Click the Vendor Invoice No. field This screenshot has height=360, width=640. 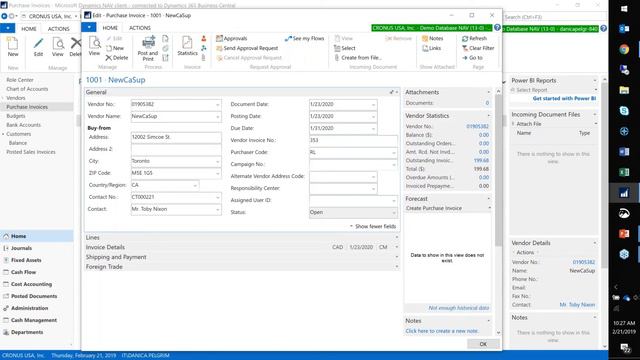click(x=353, y=140)
